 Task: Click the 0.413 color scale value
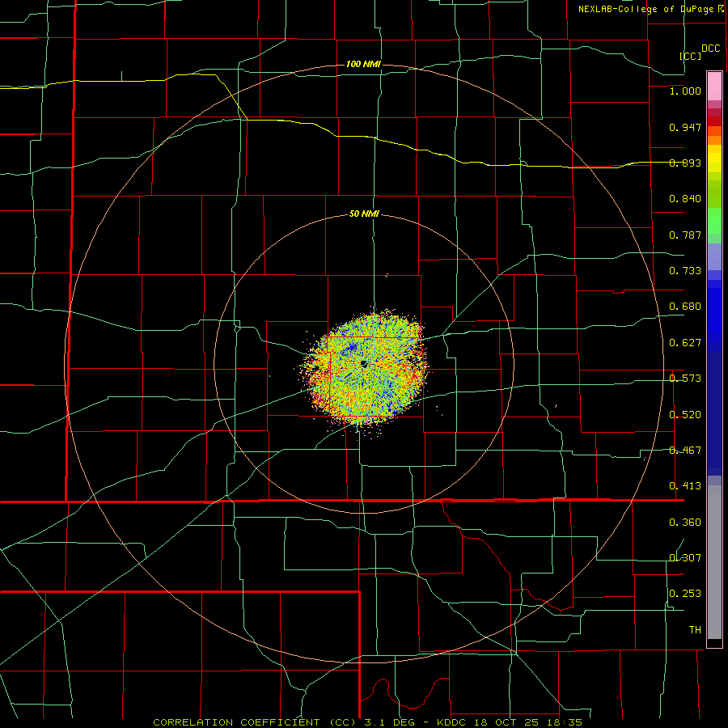click(x=685, y=486)
